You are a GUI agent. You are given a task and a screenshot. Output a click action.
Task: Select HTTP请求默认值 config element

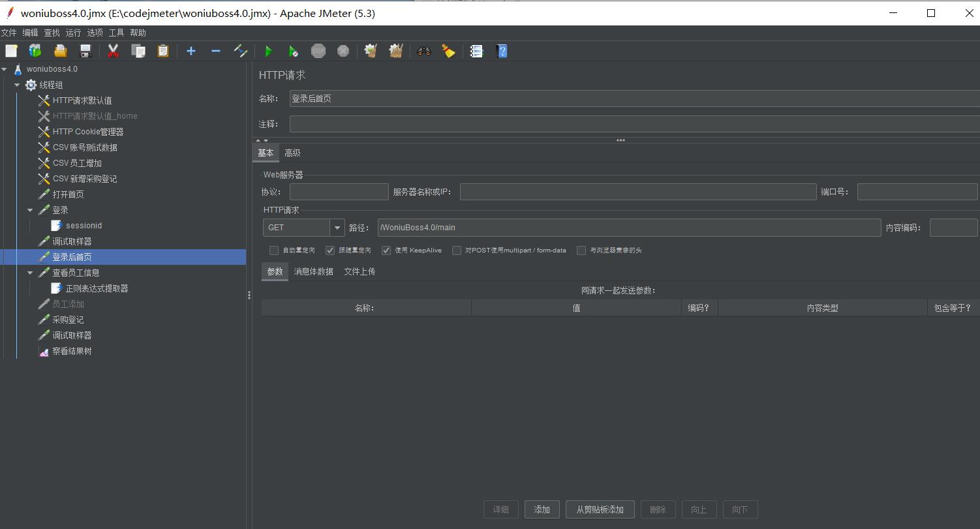[x=82, y=100]
